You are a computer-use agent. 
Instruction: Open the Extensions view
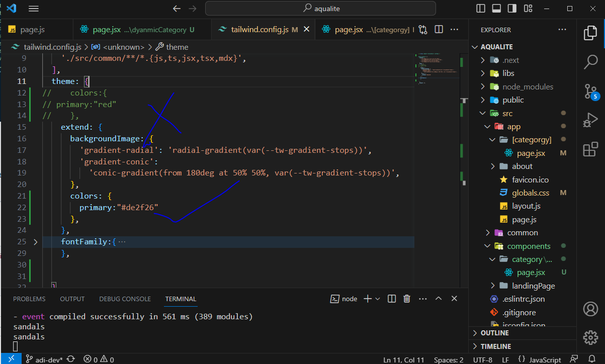click(590, 150)
